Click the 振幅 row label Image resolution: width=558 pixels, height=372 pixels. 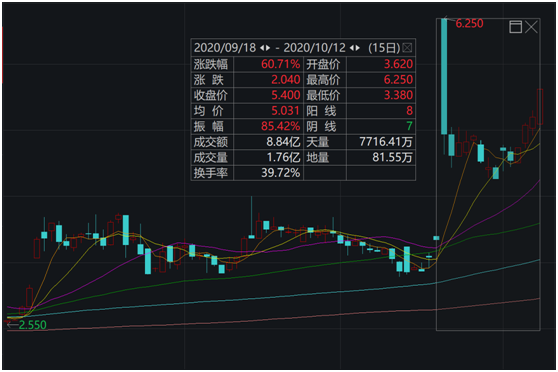209,126
